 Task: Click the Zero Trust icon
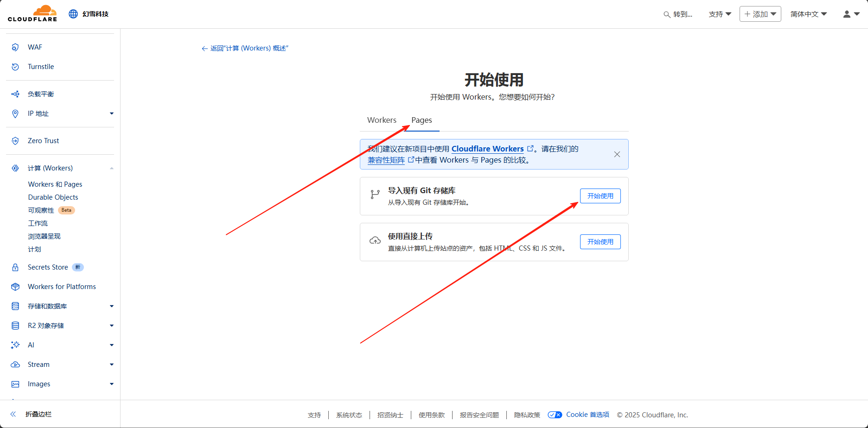[x=15, y=141]
